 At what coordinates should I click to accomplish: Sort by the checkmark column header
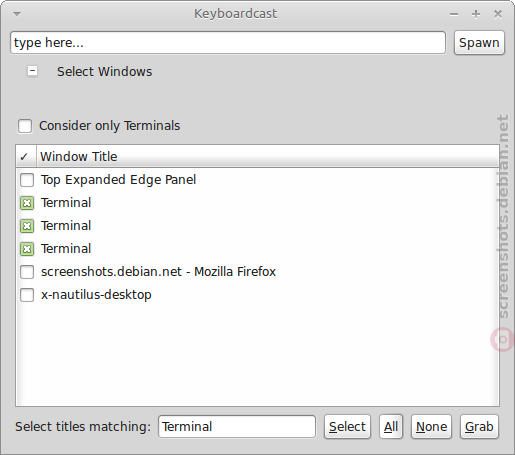point(26,156)
